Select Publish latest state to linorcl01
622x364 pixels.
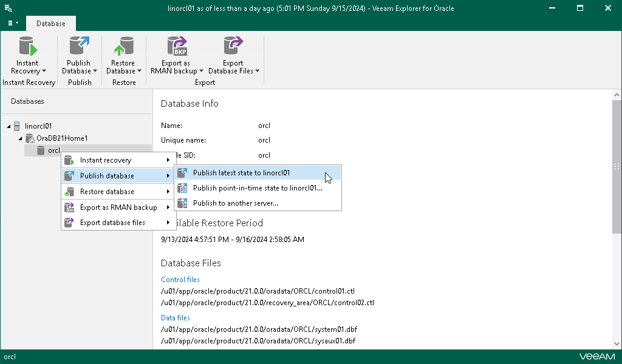[258, 173]
